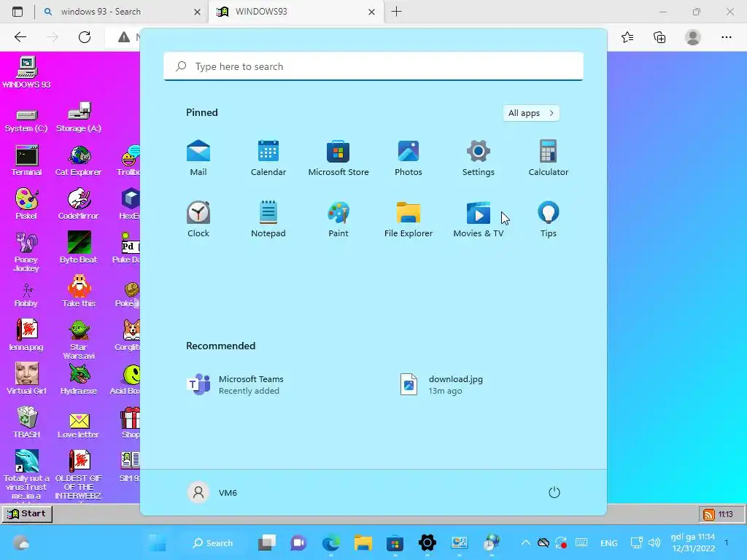Open the browser profile avatar
747x560 pixels.
pyautogui.click(x=693, y=37)
